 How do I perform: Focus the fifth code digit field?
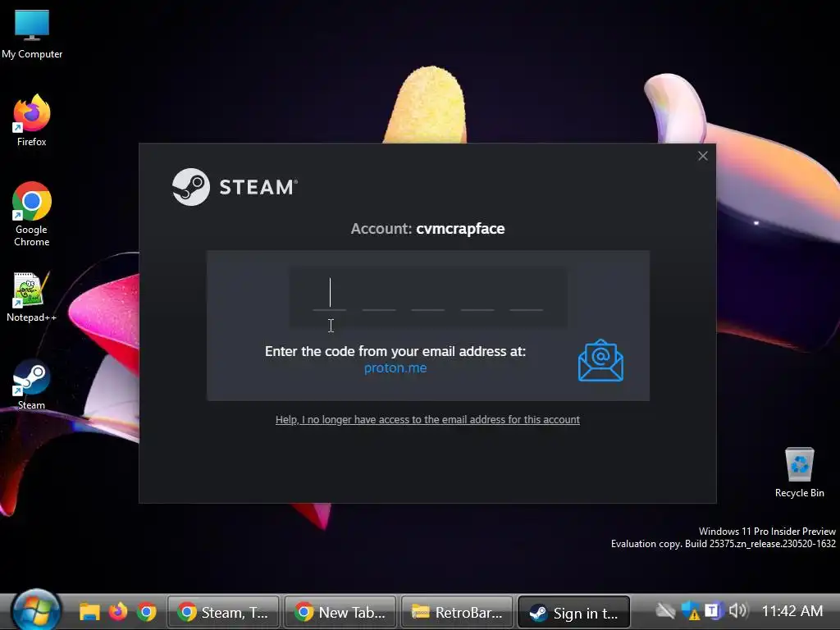(x=526, y=294)
